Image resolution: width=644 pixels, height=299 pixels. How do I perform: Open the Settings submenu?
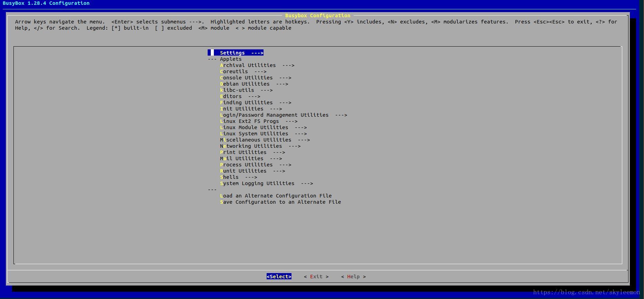point(236,53)
